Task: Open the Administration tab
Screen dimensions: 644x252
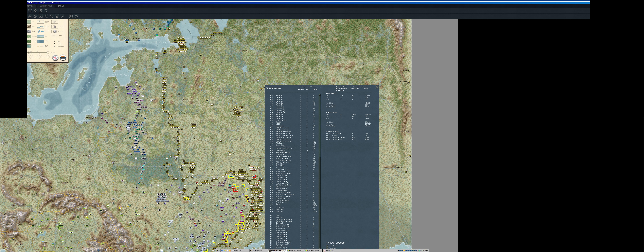Action: click(46, 6)
